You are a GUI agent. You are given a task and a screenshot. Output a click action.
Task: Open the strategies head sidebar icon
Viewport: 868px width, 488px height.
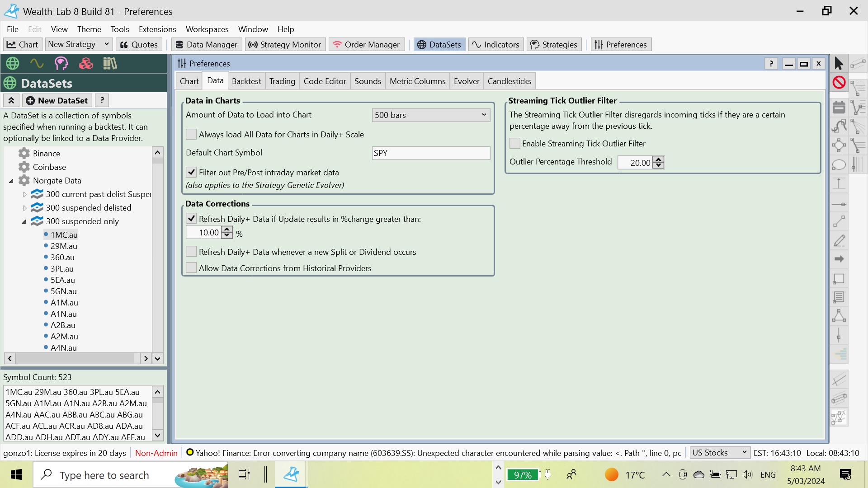(x=61, y=63)
